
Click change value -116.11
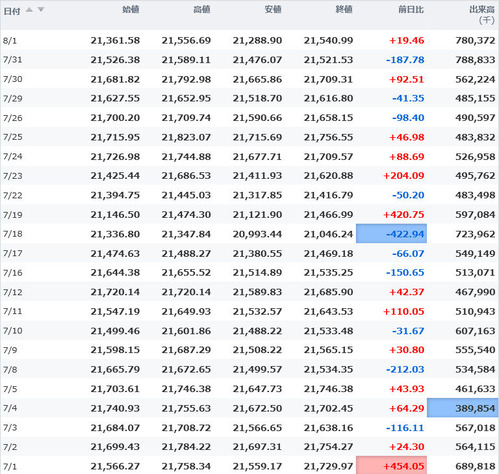click(x=405, y=428)
